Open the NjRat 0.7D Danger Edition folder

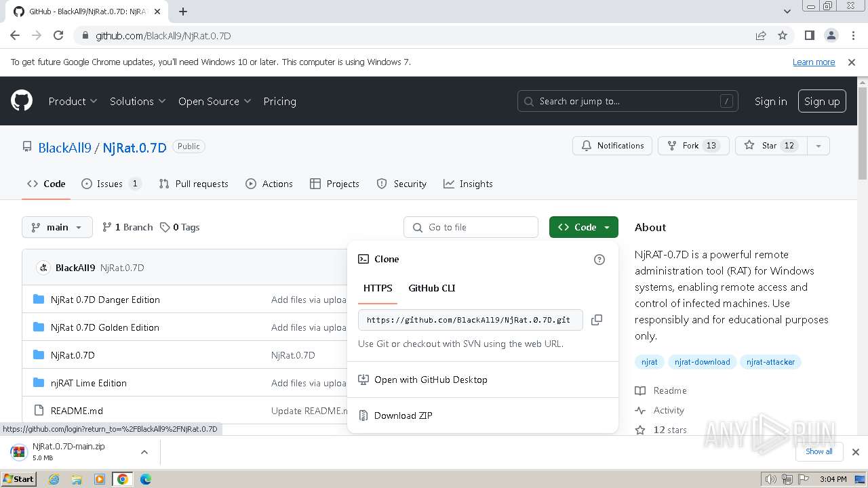(105, 300)
